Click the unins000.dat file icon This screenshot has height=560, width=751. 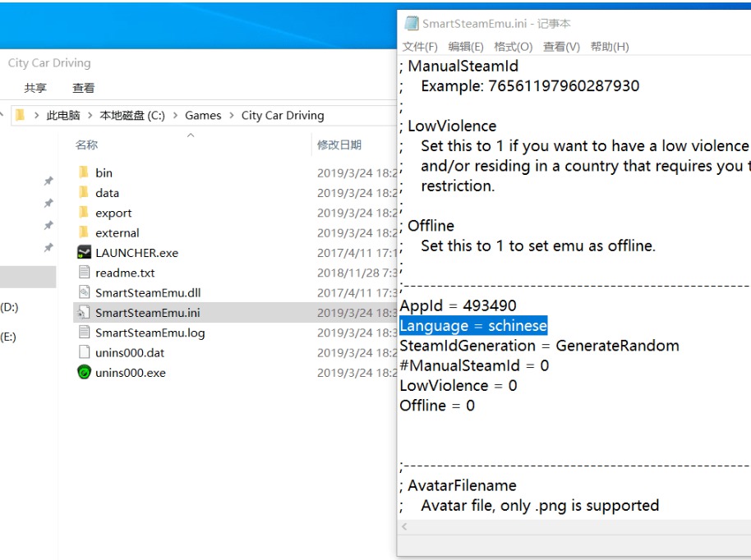pos(84,352)
